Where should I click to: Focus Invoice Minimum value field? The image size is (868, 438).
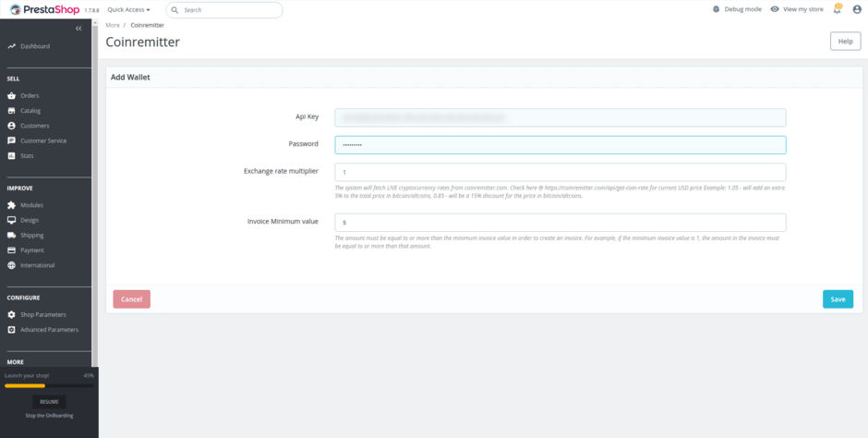coord(561,223)
